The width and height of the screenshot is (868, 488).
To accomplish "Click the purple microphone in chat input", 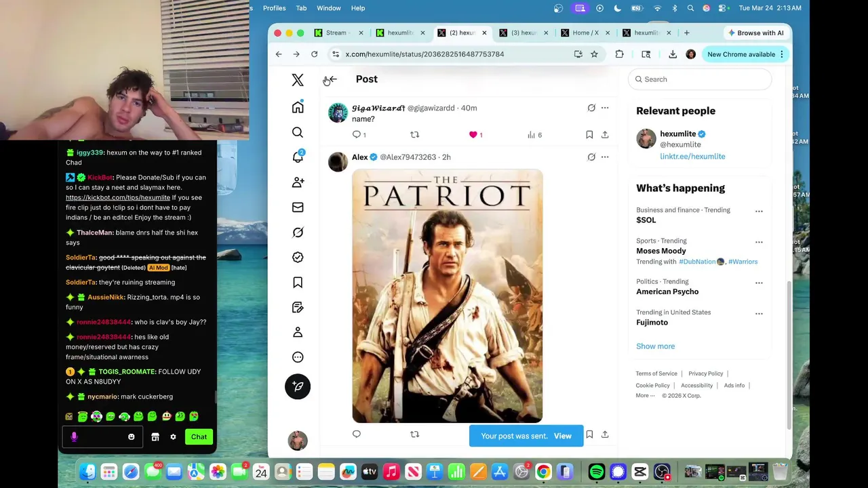I will (x=74, y=437).
